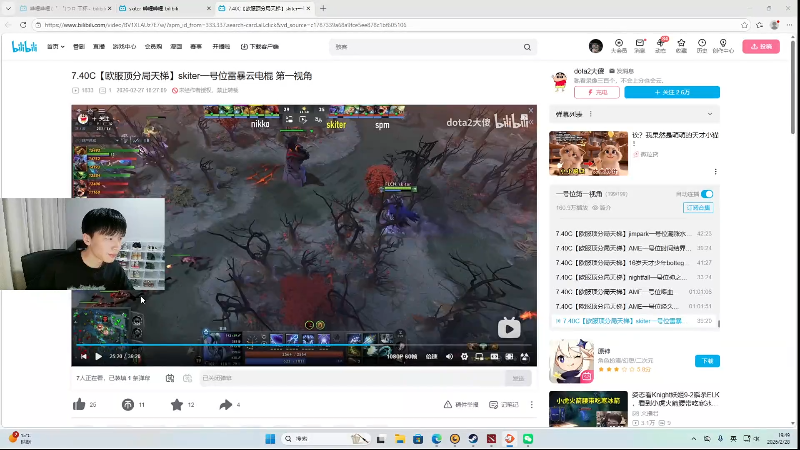The image size is (800, 450).
Task: Open File Explorer in taskbar
Action: coord(399,439)
